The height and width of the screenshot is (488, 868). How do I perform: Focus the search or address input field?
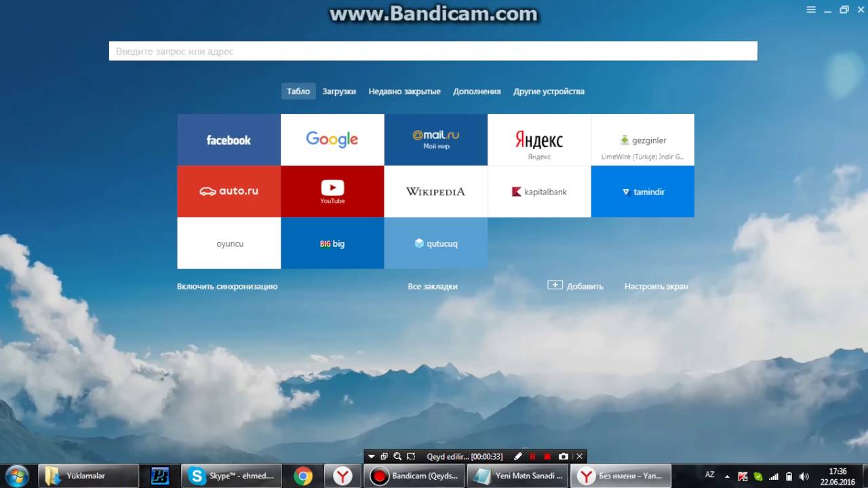(433, 52)
